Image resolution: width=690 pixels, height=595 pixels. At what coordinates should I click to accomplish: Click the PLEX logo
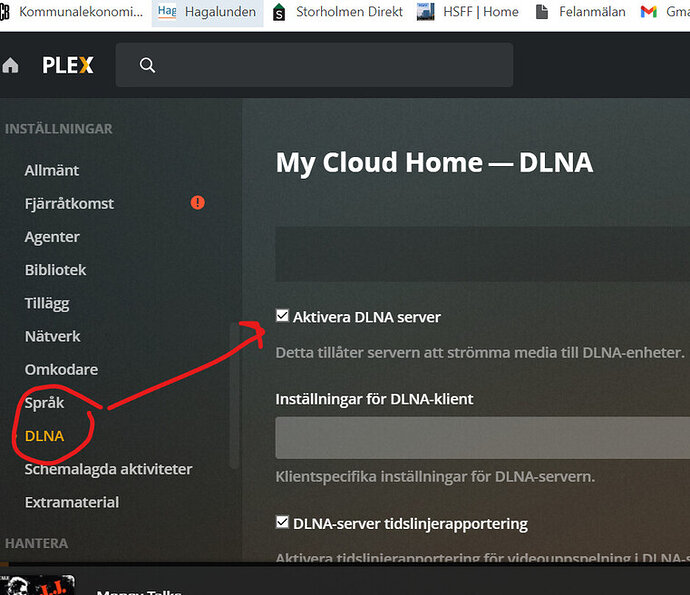(x=68, y=65)
